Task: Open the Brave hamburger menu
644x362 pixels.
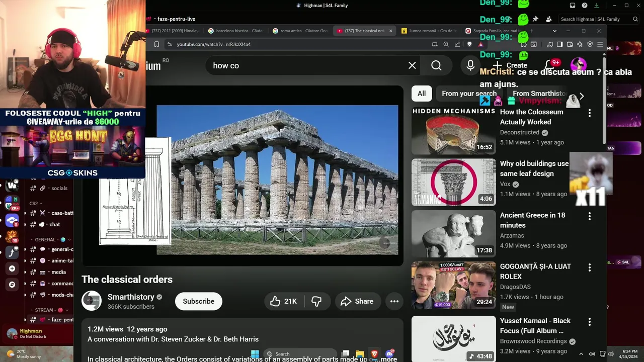Action: (600, 44)
